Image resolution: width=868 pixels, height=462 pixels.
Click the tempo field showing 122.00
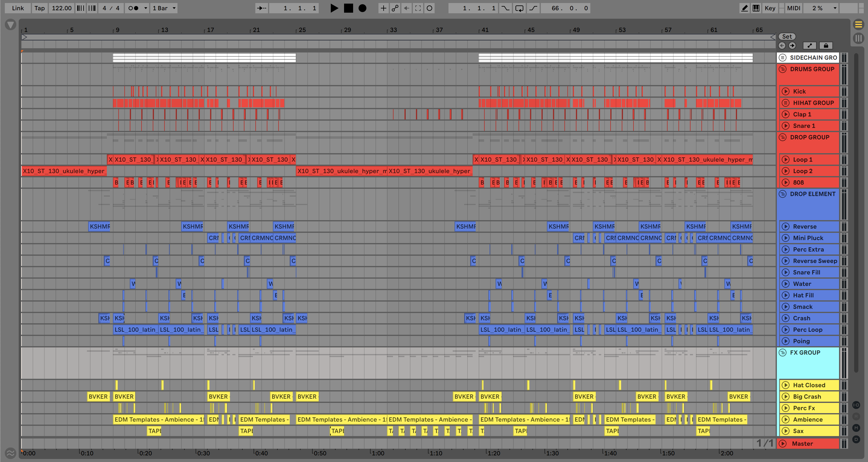point(61,8)
